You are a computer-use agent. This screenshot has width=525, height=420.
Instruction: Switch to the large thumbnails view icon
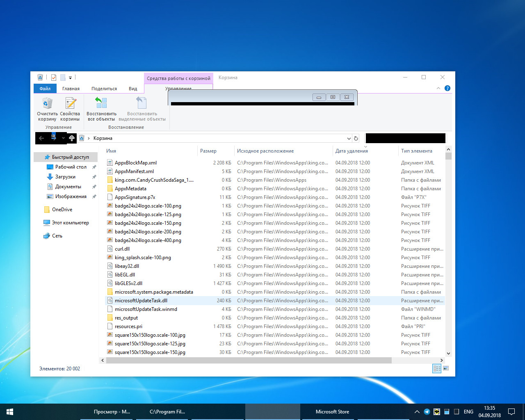coord(446,368)
